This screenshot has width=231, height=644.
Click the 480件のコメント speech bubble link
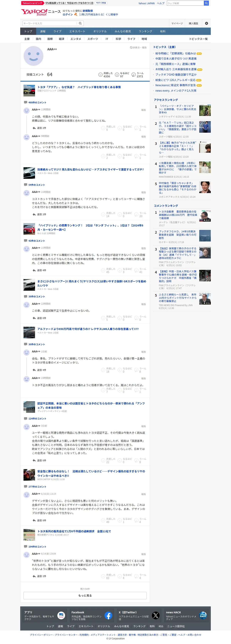point(35,102)
